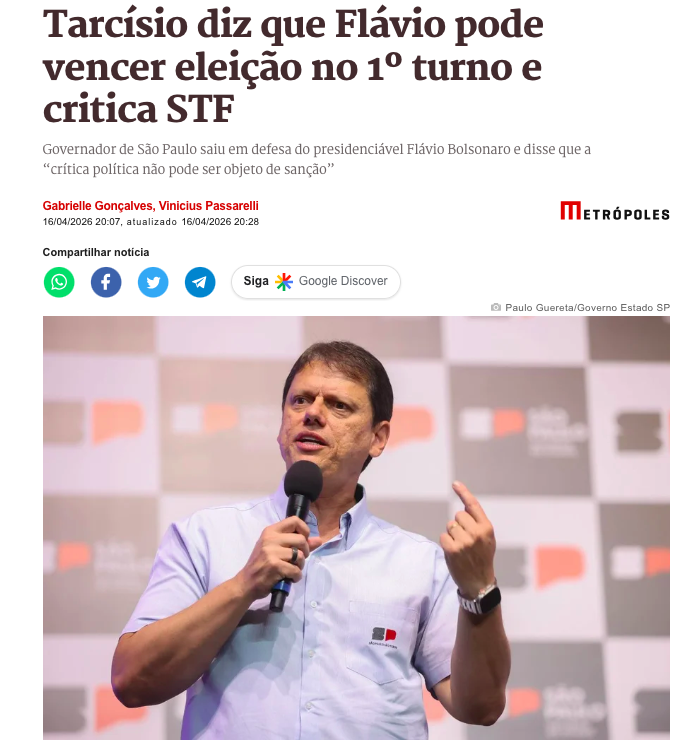
Task: Open author Vinicius Passarelli profile
Action: point(209,206)
